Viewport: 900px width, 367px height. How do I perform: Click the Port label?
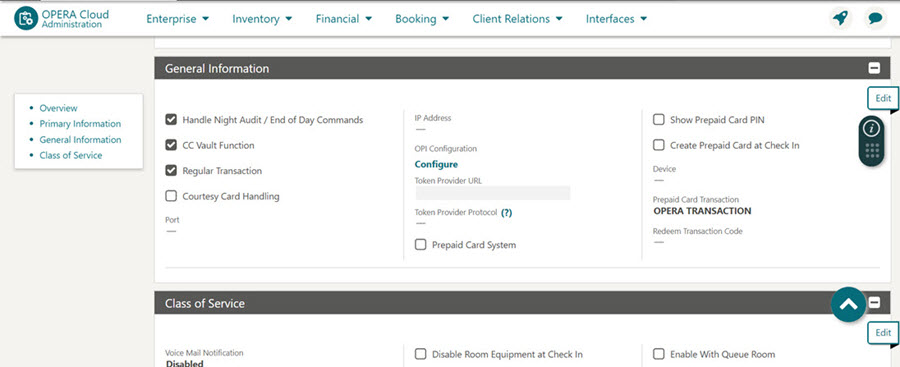tap(172, 219)
